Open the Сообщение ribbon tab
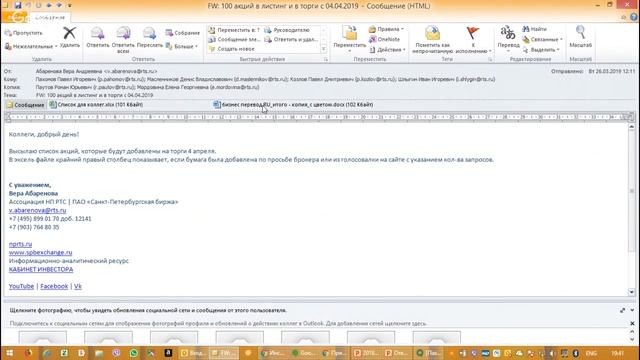 [50, 18]
